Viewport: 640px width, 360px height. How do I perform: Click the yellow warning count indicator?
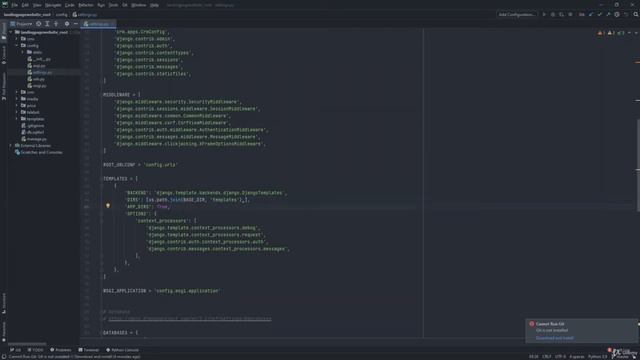coord(611,33)
